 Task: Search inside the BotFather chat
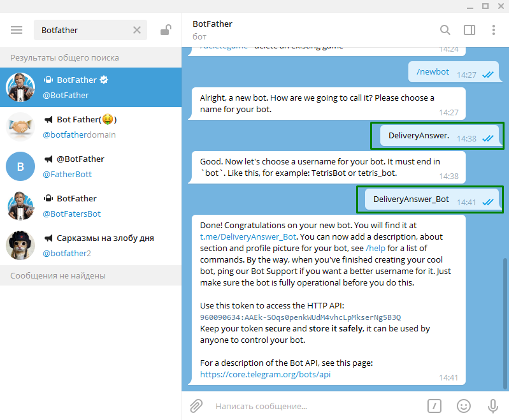(x=445, y=30)
